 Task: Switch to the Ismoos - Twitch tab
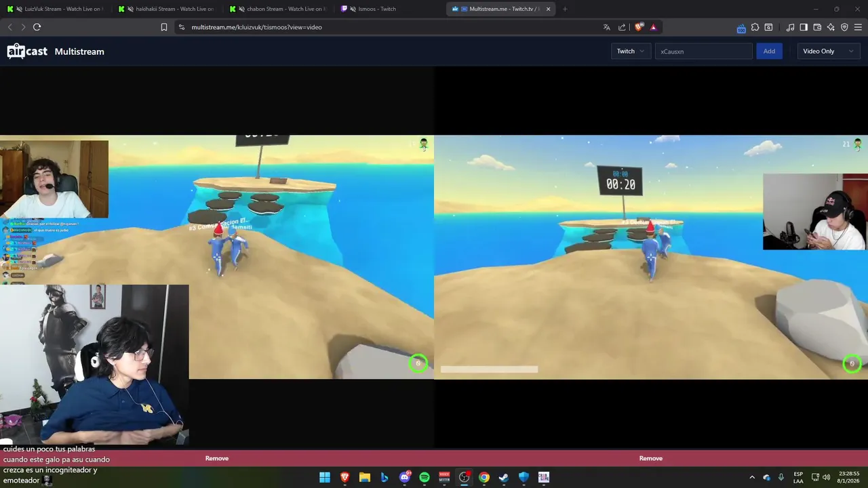(390, 9)
